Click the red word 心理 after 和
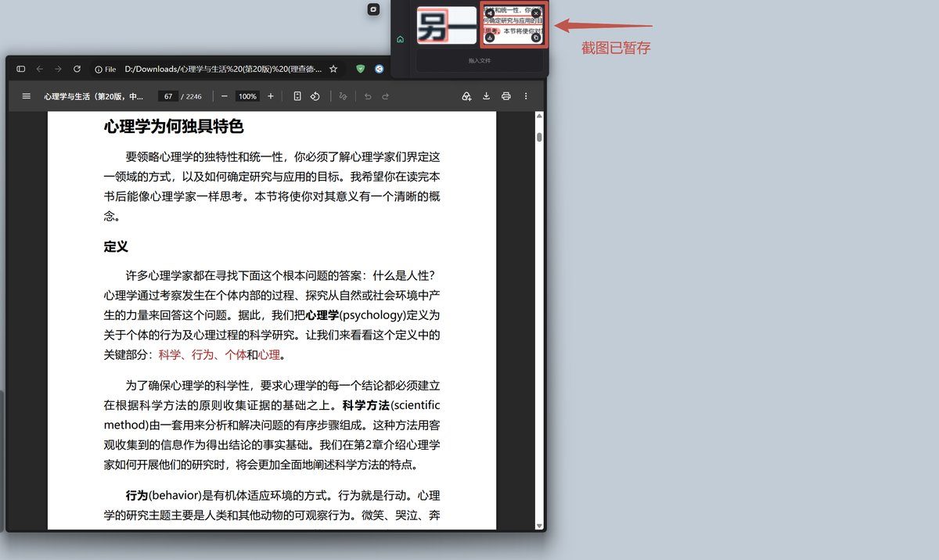This screenshot has height=560, width=939. tap(269, 355)
